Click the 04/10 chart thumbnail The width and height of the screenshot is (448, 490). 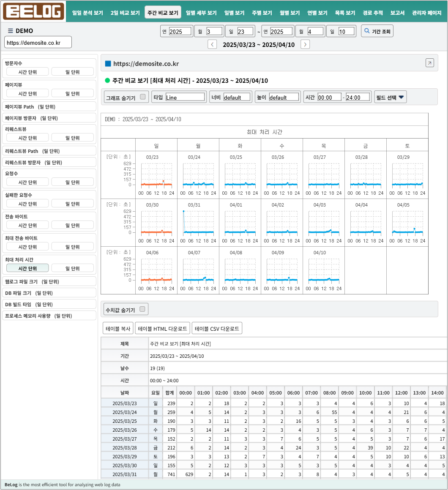(324, 270)
